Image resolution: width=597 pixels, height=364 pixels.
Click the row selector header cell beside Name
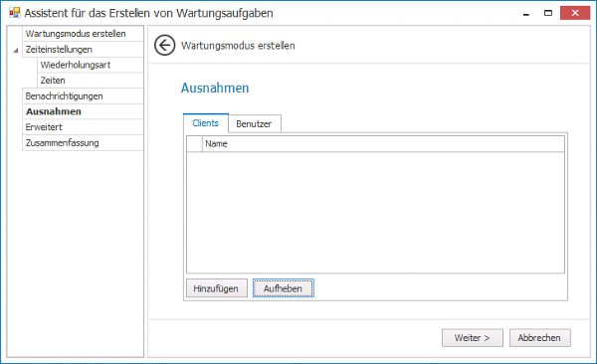[195, 143]
